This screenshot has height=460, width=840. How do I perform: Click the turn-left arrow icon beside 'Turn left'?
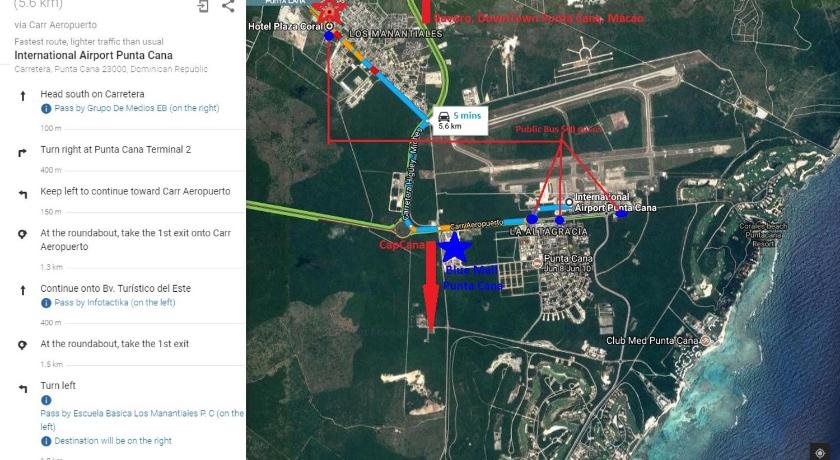pos(22,388)
